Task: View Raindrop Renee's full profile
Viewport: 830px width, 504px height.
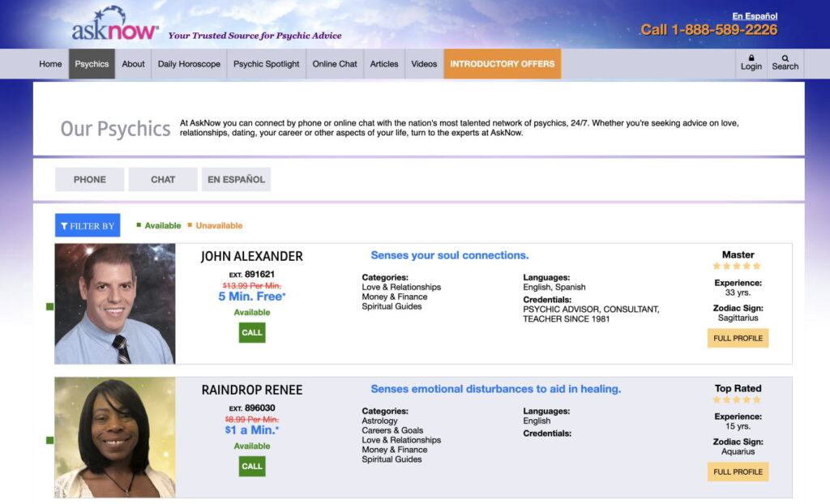Action: pyautogui.click(x=738, y=472)
